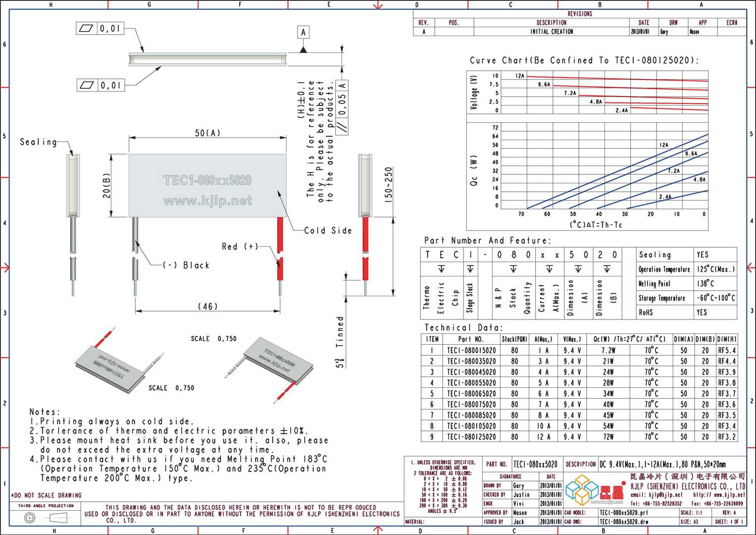Select the 'THIRD ANGLE PROJECTION' label
The width and height of the screenshot is (756, 535).
click(x=46, y=506)
